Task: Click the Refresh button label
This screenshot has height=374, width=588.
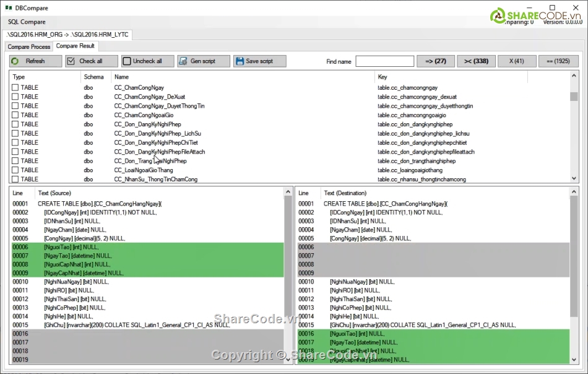Action: pyautogui.click(x=35, y=61)
